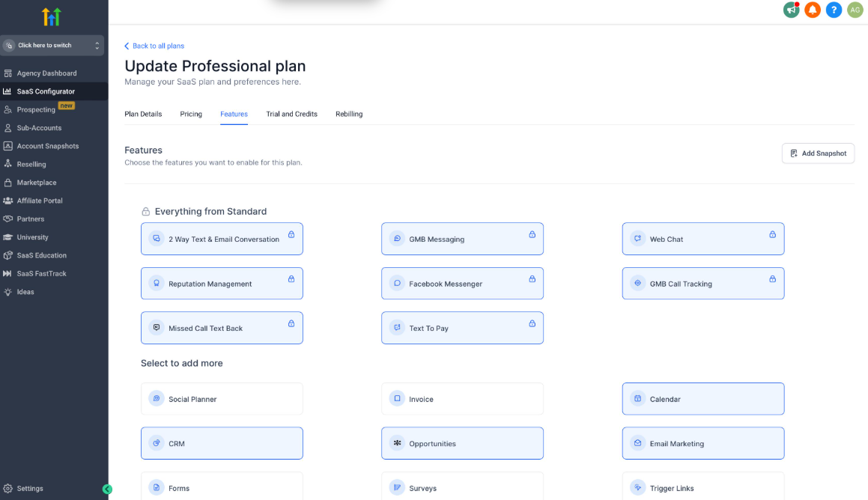Image resolution: width=868 pixels, height=500 pixels.
Task: Open the Trial and Credits tab
Action: click(292, 114)
